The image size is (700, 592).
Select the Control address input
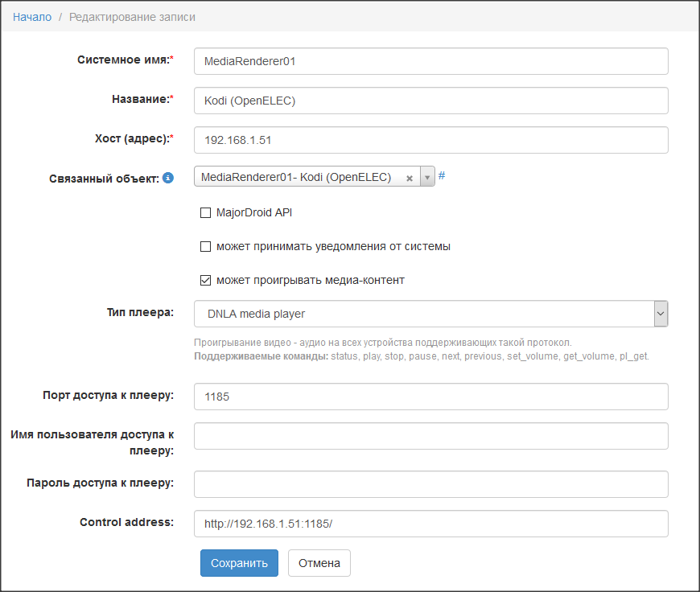[x=430, y=524]
